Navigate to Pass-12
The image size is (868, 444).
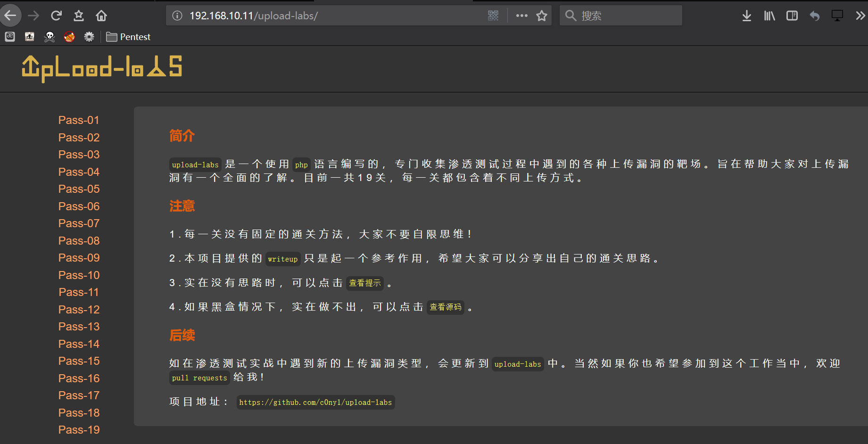79,310
